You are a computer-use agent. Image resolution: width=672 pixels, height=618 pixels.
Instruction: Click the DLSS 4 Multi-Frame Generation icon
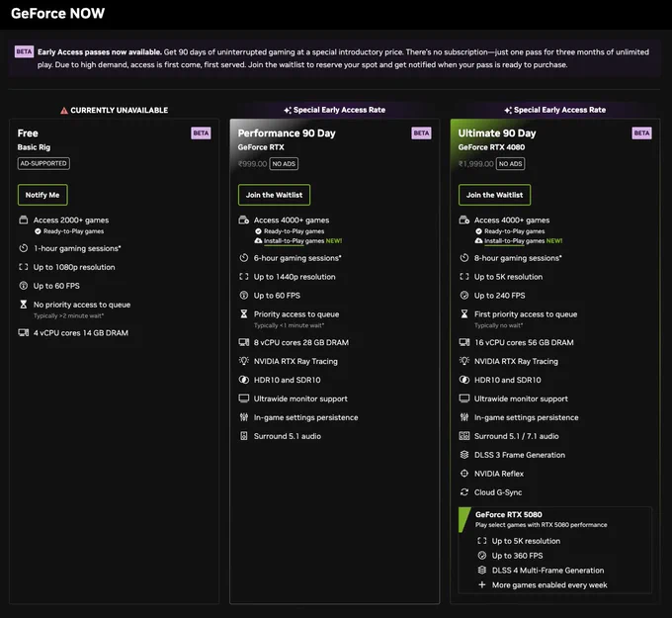pos(482,570)
